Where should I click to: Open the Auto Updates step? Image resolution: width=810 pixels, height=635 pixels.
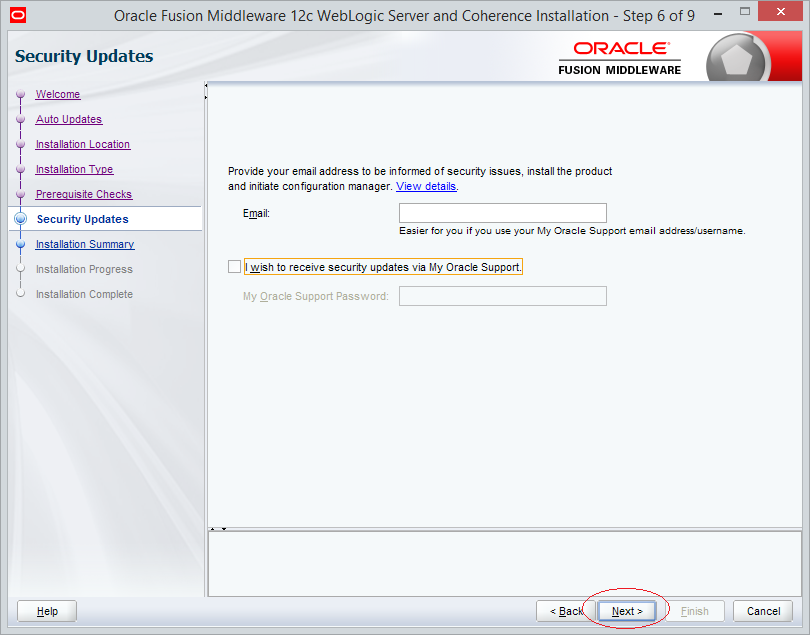point(69,119)
